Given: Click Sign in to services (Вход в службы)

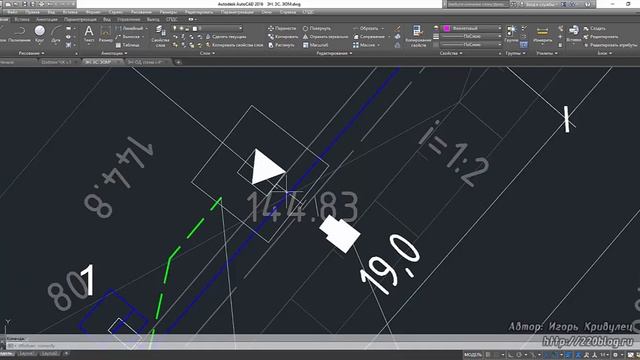Looking at the screenshot, I should coord(540,4).
